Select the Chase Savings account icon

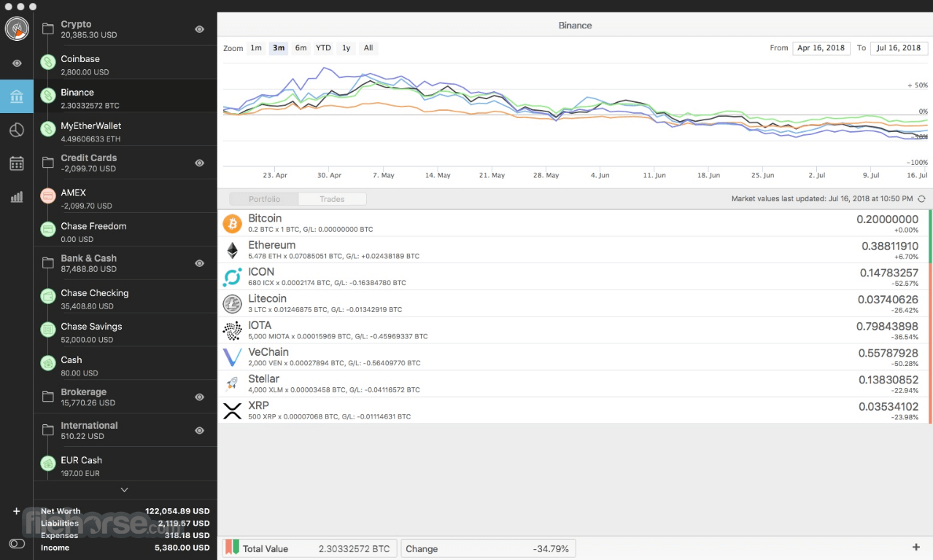[x=48, y=330]
